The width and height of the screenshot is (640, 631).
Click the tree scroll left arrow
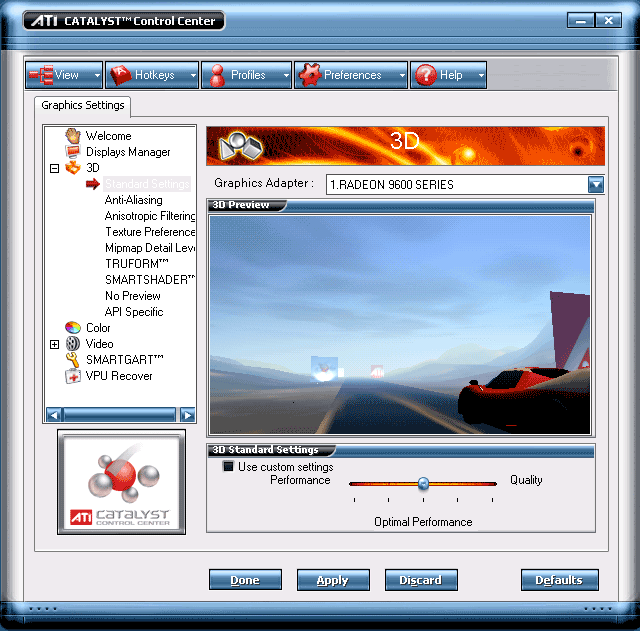point(53,415)
